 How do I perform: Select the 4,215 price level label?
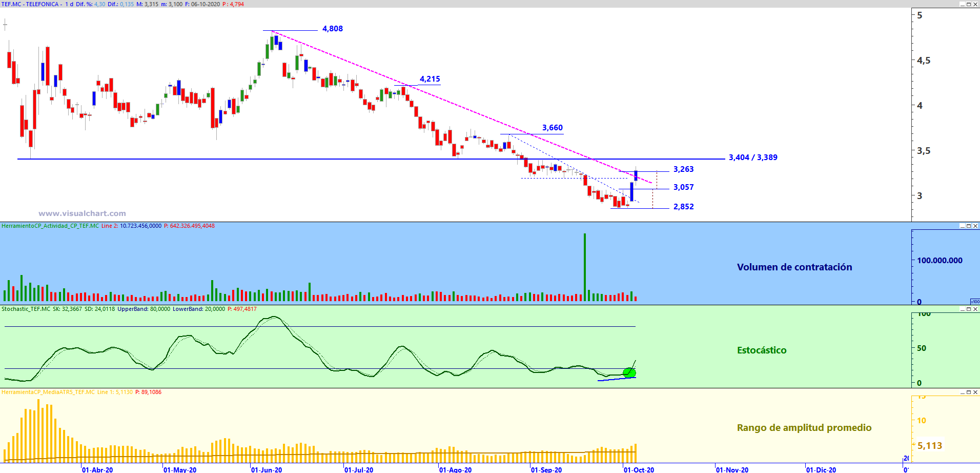tap(430, 79)
